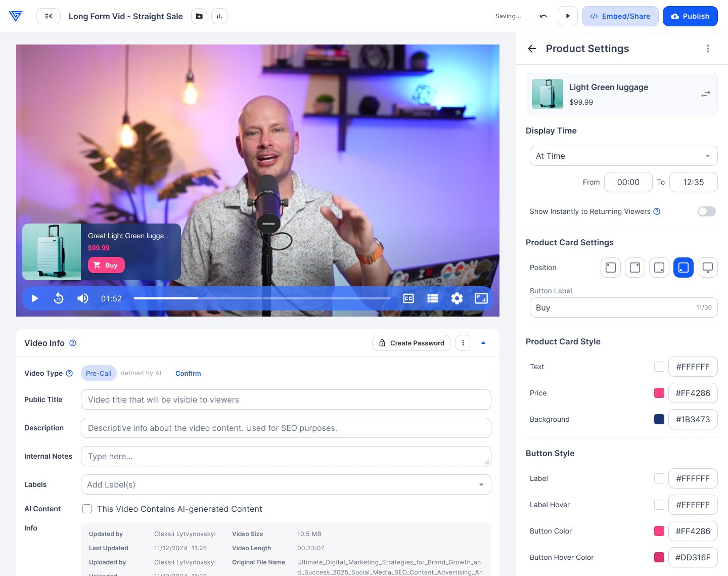Open the video analytics chart icon
This screenshot has height=576, width=728.
219,16
